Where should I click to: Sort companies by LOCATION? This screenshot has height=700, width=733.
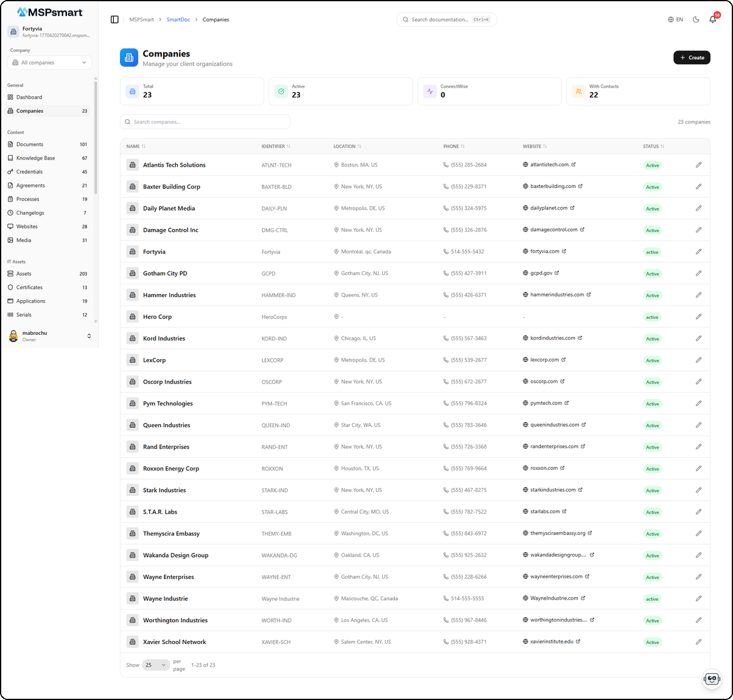click(x=347, y=146)
